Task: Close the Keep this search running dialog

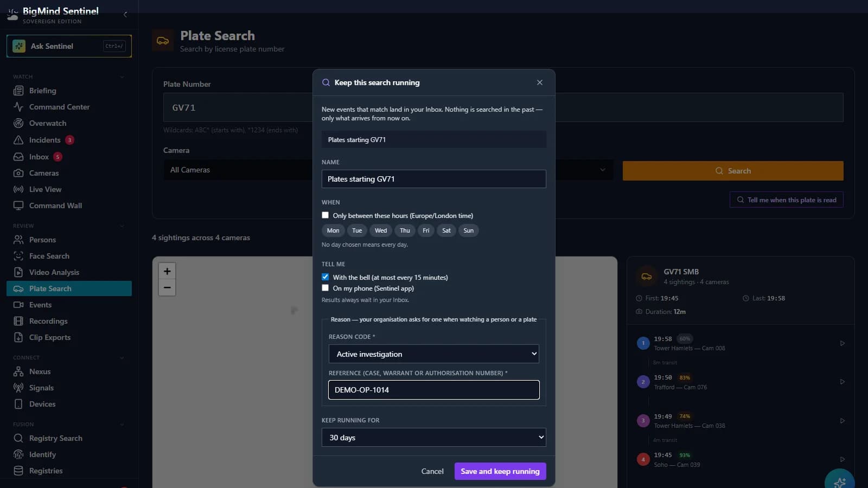Action: (x=540, y=82)
